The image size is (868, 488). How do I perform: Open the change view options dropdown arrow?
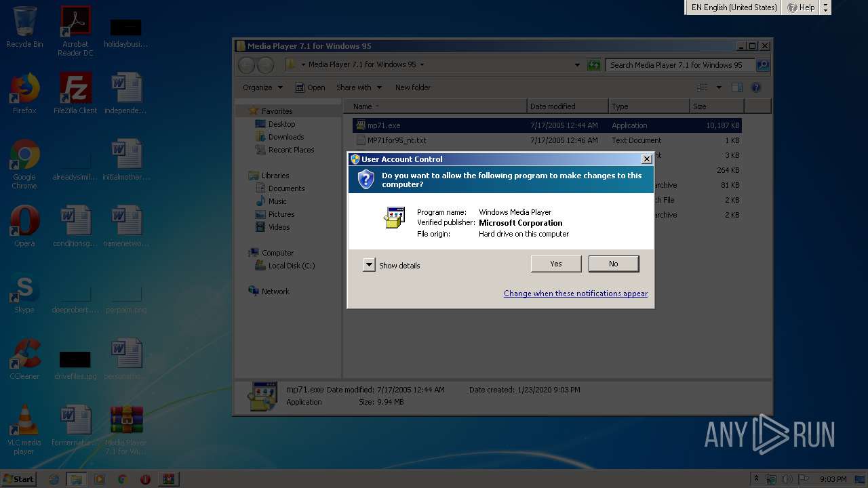click(x=719, y=87)
